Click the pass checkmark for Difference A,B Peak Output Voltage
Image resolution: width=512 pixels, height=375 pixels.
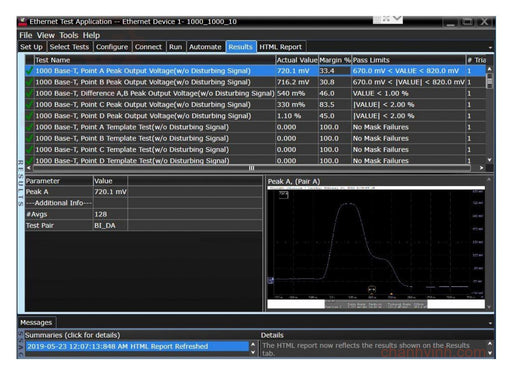[30, 93]
